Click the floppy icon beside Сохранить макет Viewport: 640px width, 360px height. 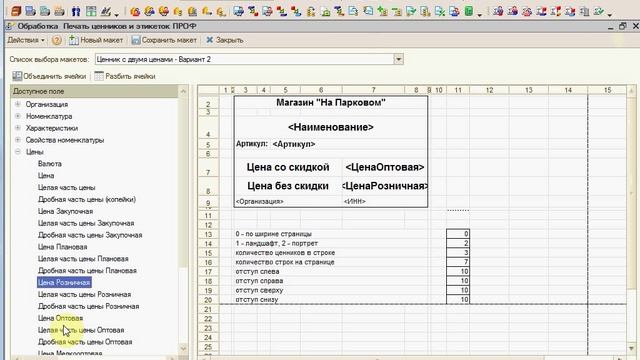click(136, 40)
